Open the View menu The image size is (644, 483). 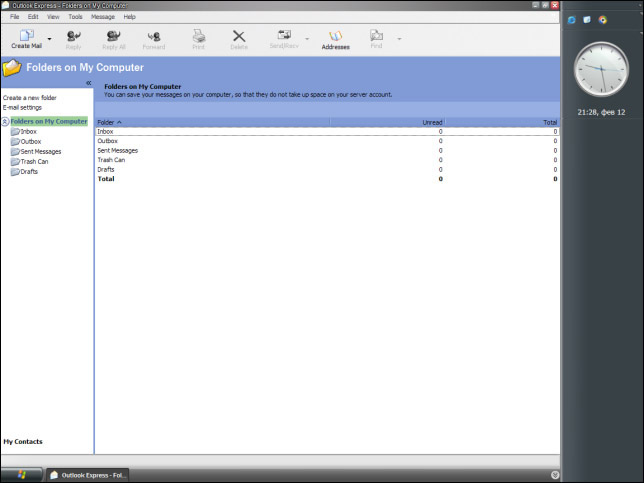point(53,17)
